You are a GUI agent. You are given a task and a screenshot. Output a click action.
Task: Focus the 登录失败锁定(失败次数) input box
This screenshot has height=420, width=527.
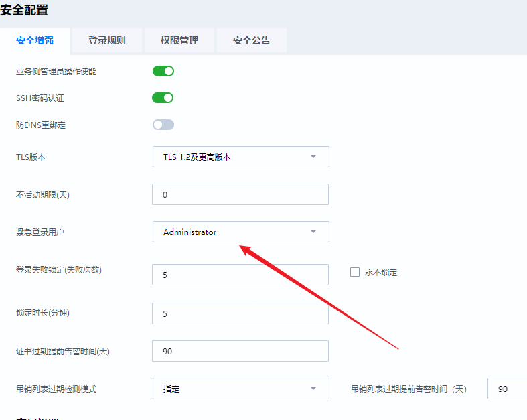(240, 275)
